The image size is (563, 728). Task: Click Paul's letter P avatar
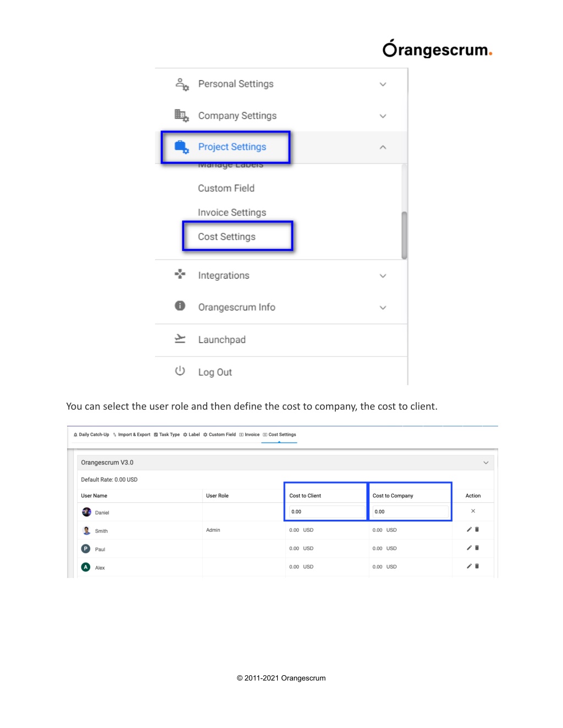coord(86,548)
